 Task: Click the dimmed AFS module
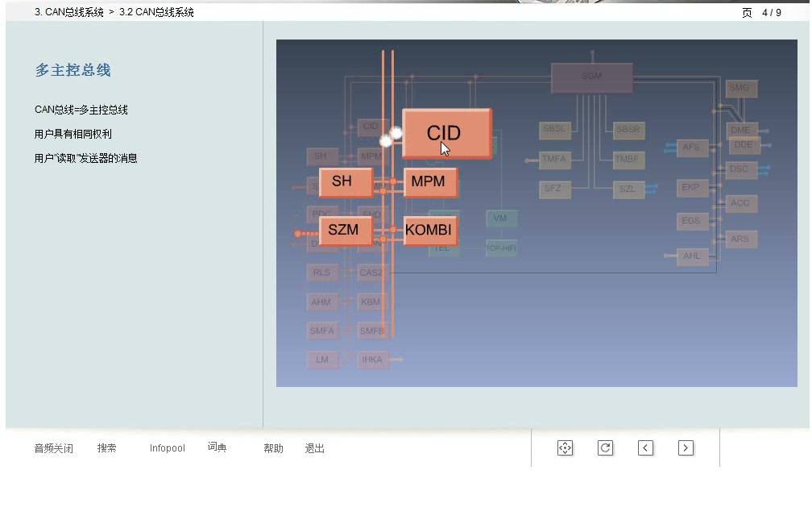point(693,148)
